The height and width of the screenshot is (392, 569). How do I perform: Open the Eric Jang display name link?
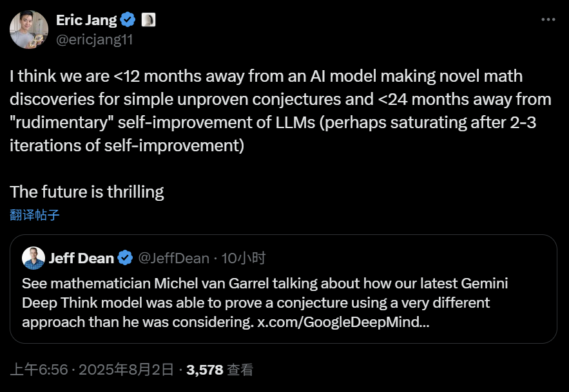coord(86,20)
